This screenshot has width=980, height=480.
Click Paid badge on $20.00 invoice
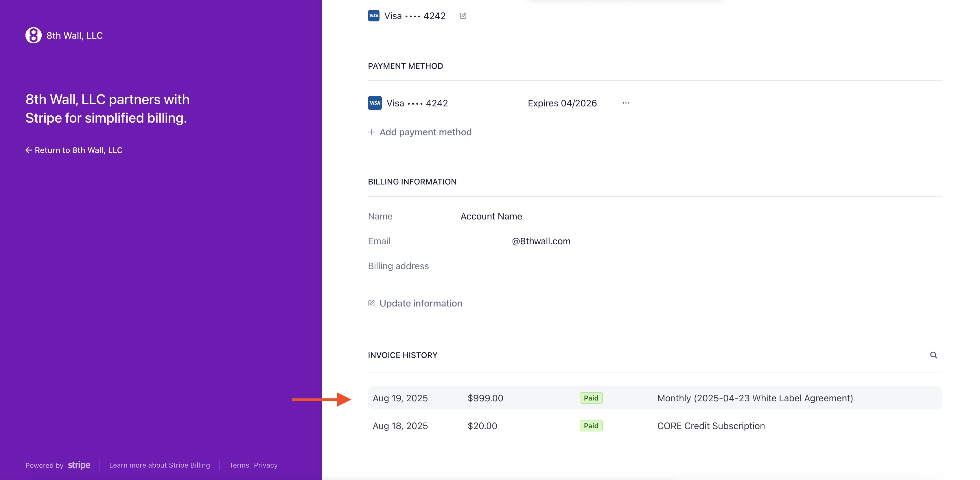click(x=591, y=426)
